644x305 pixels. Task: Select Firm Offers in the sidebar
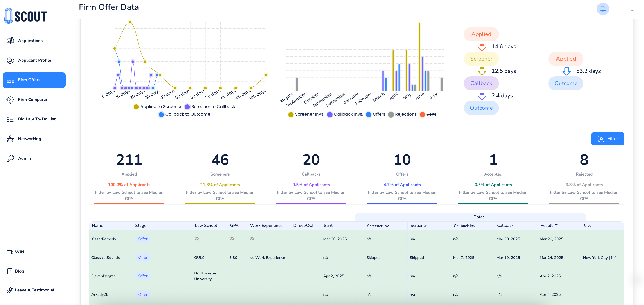[x=34, y=80]
